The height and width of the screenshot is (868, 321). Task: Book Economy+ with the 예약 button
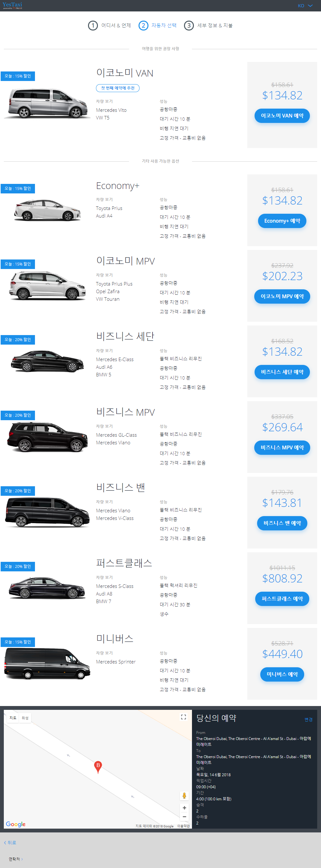click(282, 221)
